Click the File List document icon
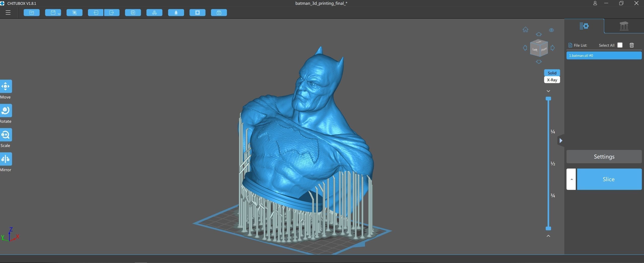The image size is (644, 263). click(x=570, y=45)
